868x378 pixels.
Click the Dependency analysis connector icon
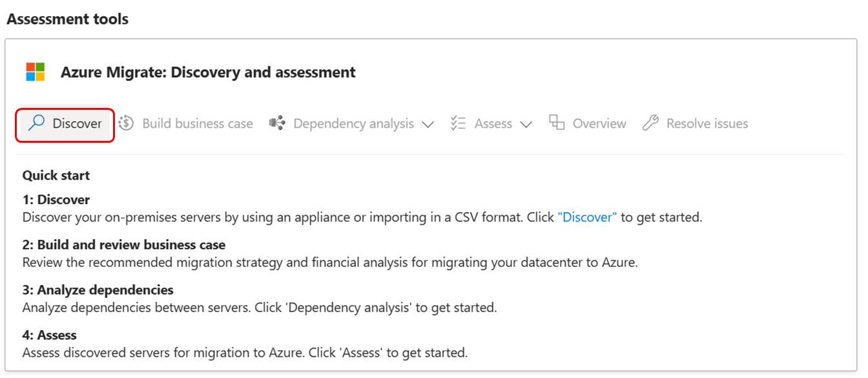point(277,123)
